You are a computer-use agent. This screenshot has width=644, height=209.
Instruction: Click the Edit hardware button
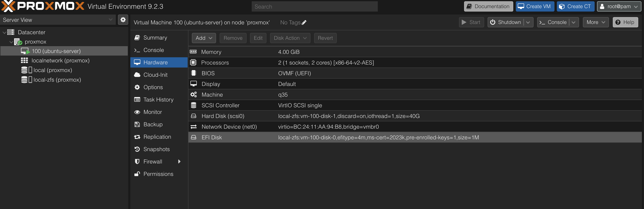tap(258, 38)
